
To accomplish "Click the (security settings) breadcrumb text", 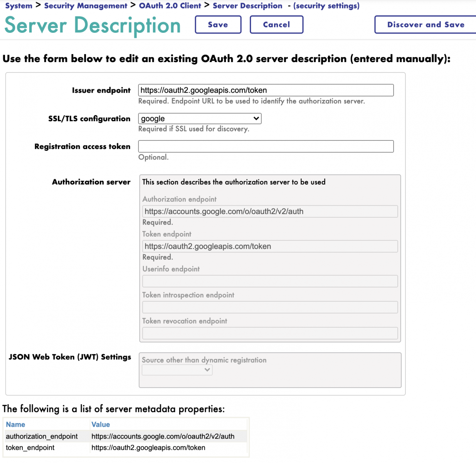I will click(326, 6).
